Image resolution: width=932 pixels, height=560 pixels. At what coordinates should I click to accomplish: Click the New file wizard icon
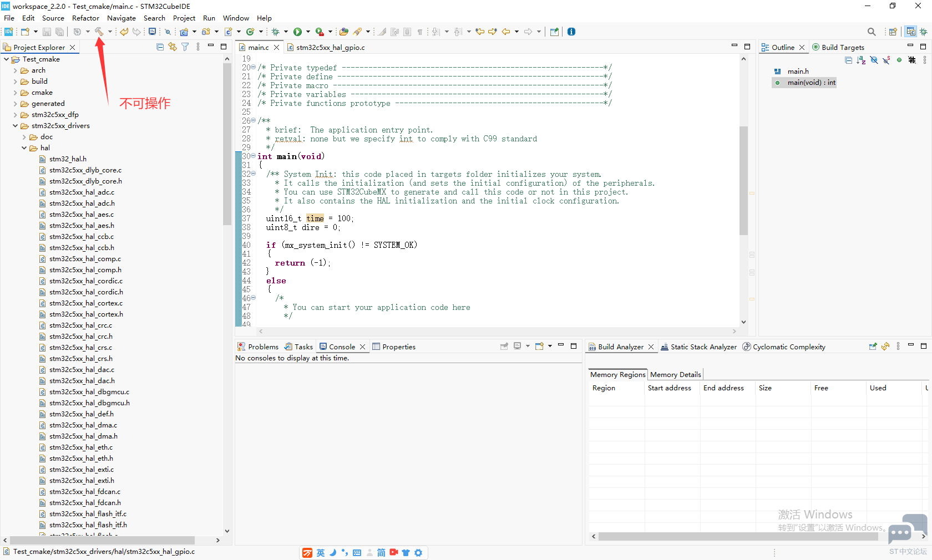[25, 32]
